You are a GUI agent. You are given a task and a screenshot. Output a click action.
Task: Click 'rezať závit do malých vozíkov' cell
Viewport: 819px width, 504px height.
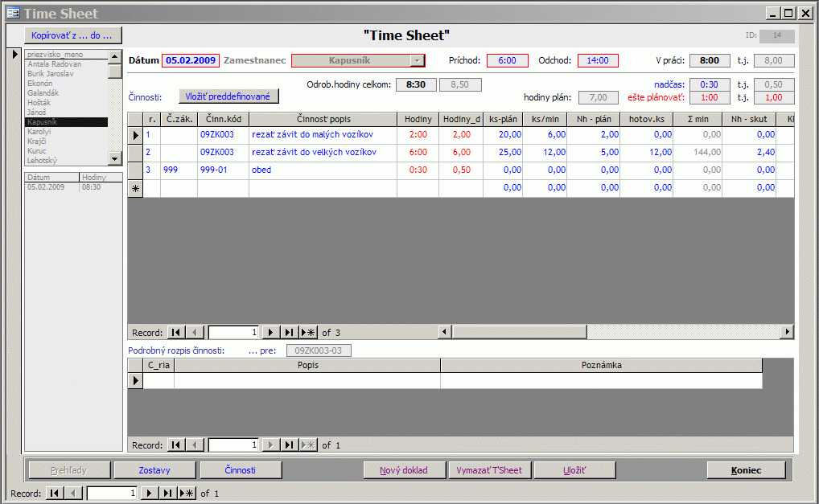tap(323, 134)
